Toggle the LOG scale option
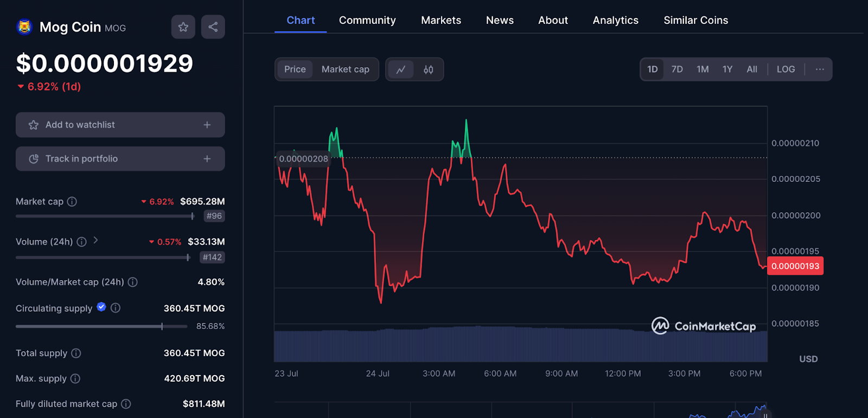Image resolution: width=868 pixels, height=418 pixels. [786, 69]
